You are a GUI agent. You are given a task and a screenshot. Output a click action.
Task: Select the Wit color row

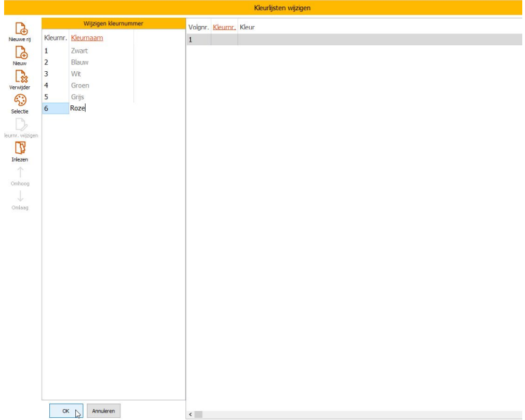[x=77, y=74]
